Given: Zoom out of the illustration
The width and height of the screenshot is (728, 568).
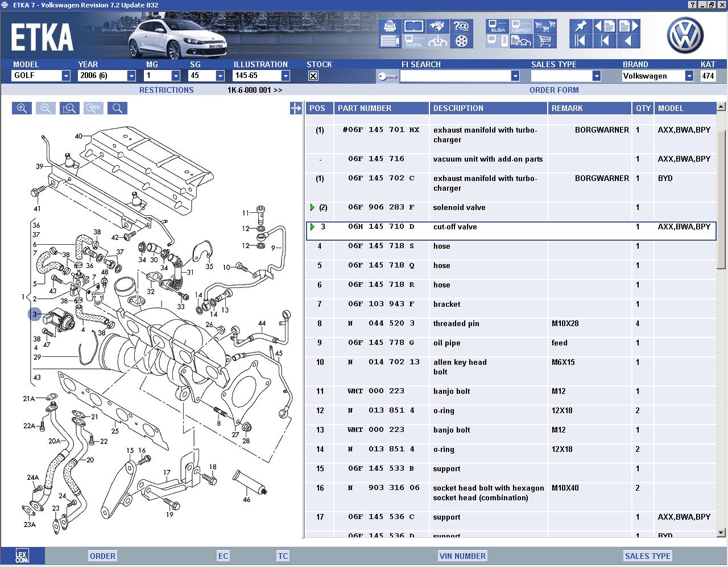Looking at the screenshot, I should pyautogui.click(x=46, y=108).
